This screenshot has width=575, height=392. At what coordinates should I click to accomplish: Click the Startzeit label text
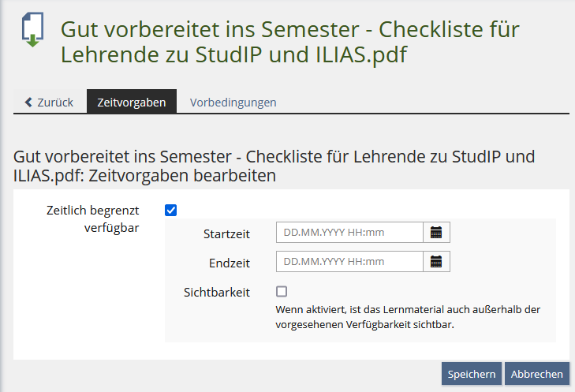pos(226,233)
